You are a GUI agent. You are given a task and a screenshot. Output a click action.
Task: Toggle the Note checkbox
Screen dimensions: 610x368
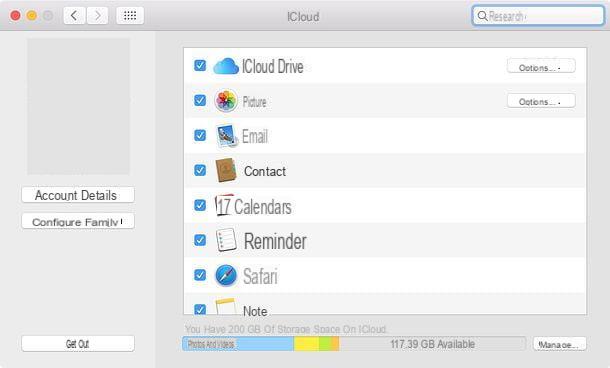(x=200, y=309)
